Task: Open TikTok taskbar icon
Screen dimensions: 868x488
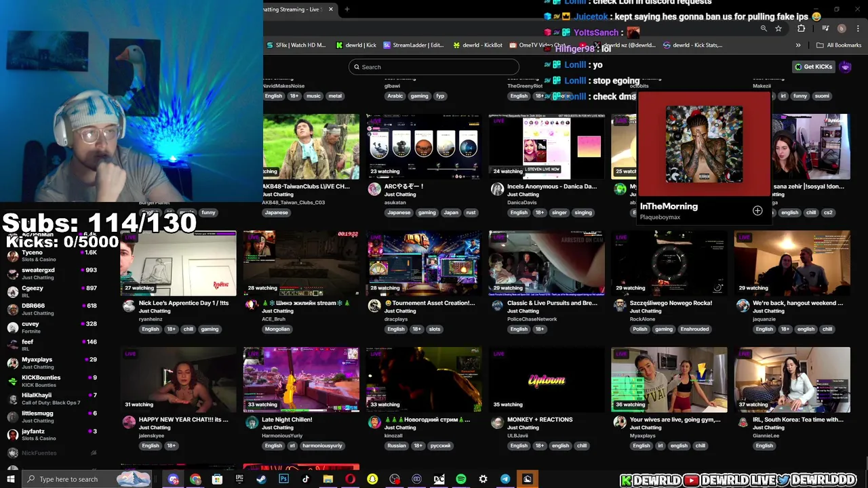Action: click(x=306, y=479)
